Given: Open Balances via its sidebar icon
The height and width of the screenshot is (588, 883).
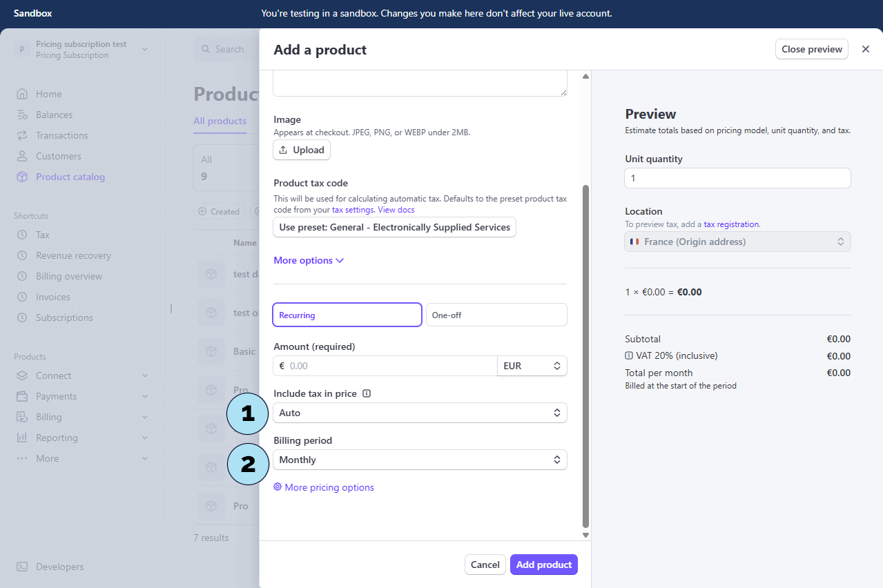Looking at the screenshot, I should tap(22, 115).
